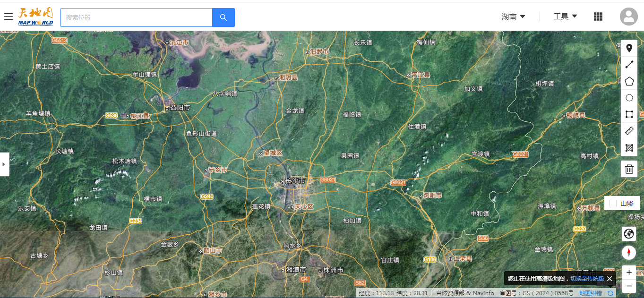
Task: Click the G106 road shield
Action: click(x=430, y=259)
